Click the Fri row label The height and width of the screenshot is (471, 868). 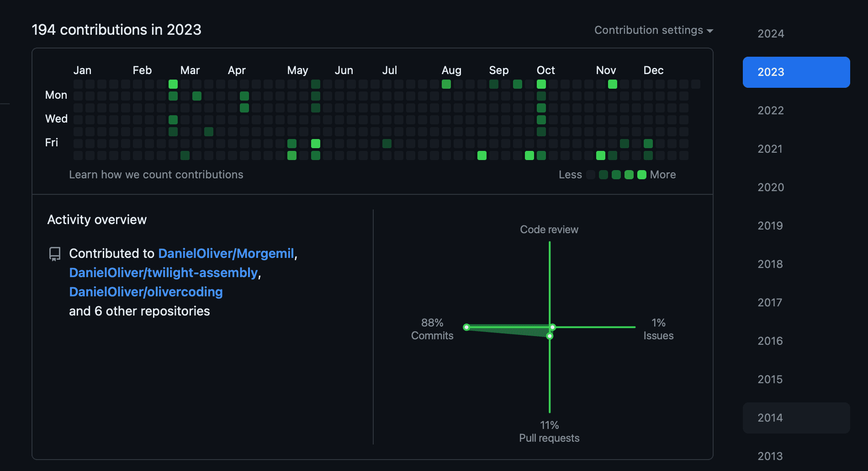coord(52,143)
